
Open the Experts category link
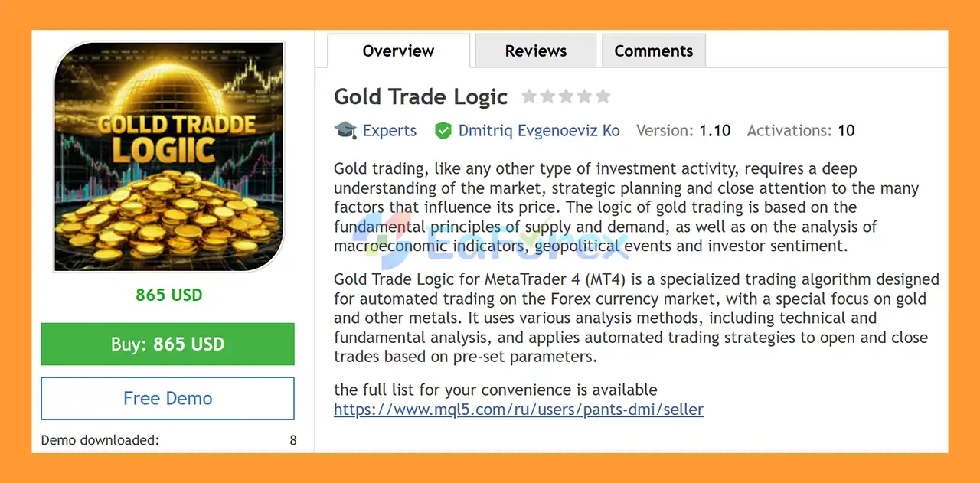point(390,131)
